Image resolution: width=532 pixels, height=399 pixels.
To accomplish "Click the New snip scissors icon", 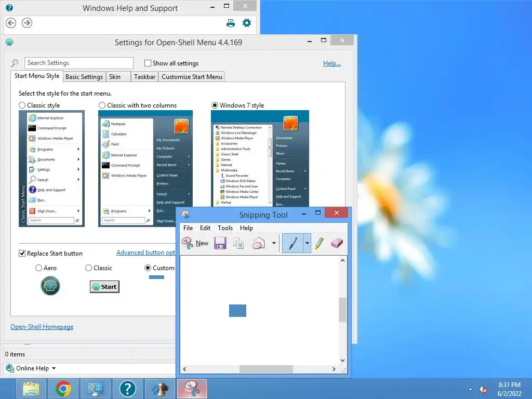I will (187, 243).
